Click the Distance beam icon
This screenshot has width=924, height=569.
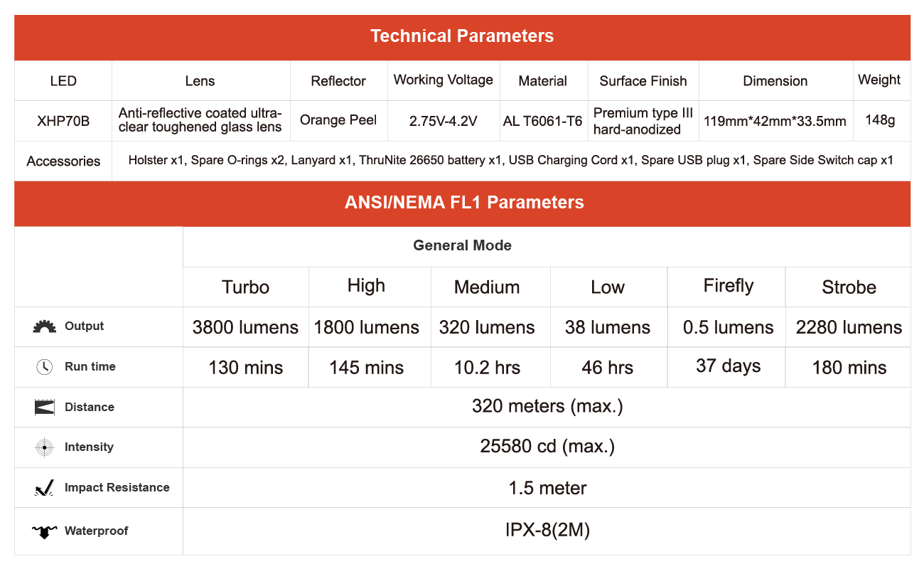pos(44,408)
